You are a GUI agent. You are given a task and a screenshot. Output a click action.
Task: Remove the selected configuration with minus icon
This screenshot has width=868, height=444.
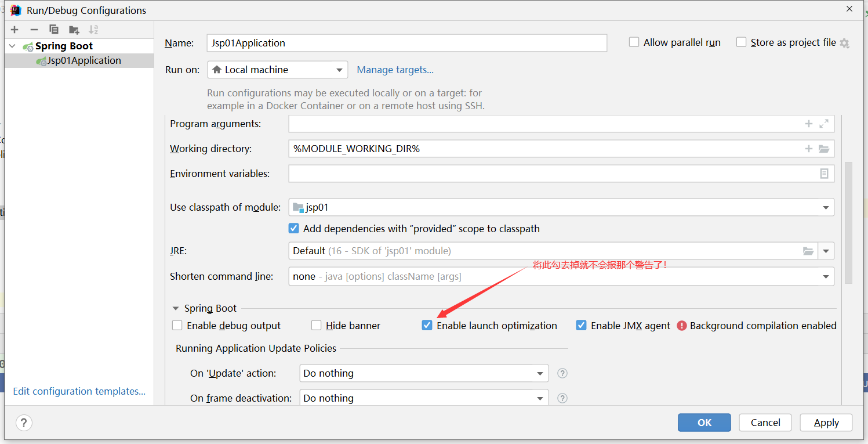[x=34, y=30]
